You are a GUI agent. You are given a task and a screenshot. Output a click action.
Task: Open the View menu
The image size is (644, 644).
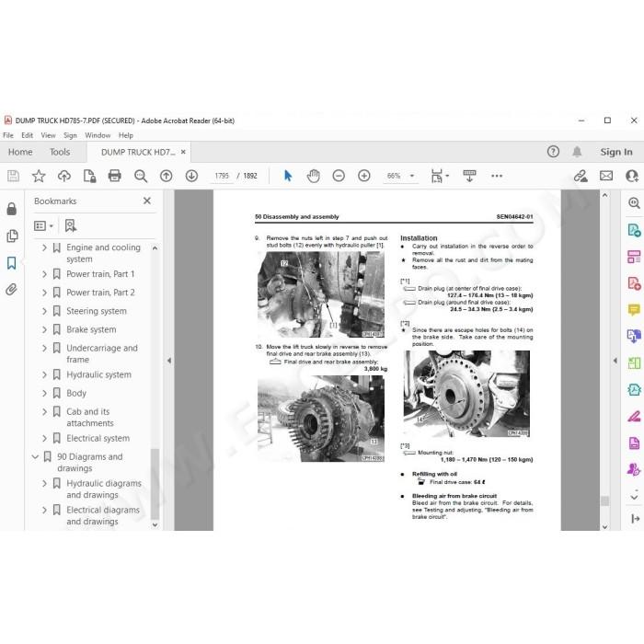click(48, 135)
